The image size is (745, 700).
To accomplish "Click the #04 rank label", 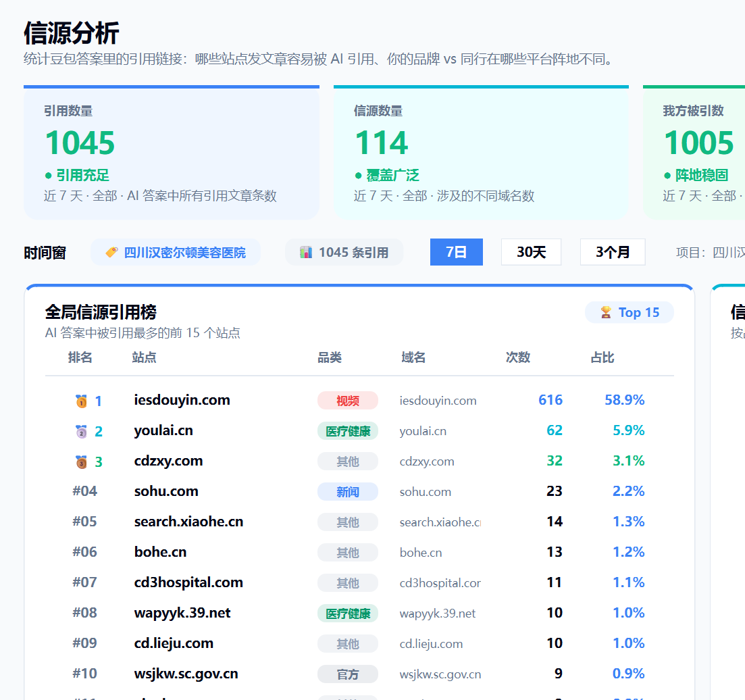I will click(84, 491).
